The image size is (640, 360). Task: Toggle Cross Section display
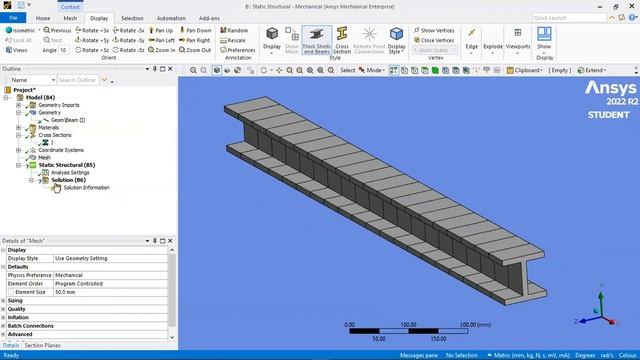click(x=342, y=40)
